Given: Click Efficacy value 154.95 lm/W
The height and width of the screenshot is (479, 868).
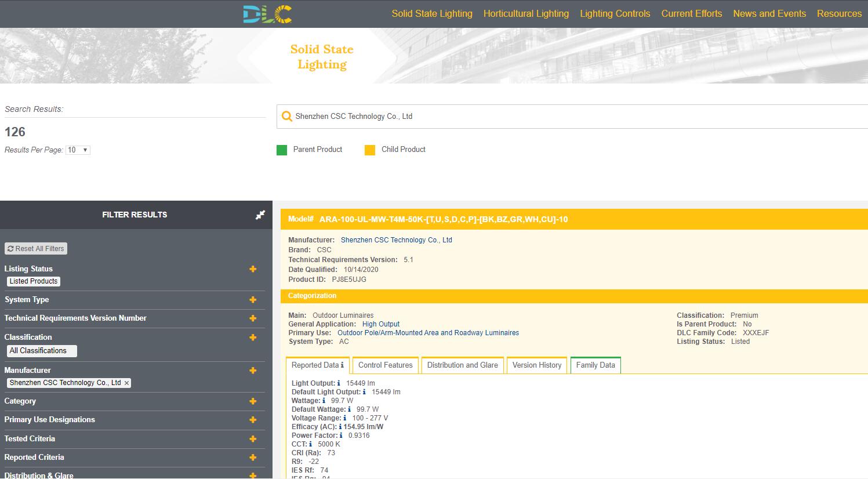Looking at the screenshot, I should (364, 427).
